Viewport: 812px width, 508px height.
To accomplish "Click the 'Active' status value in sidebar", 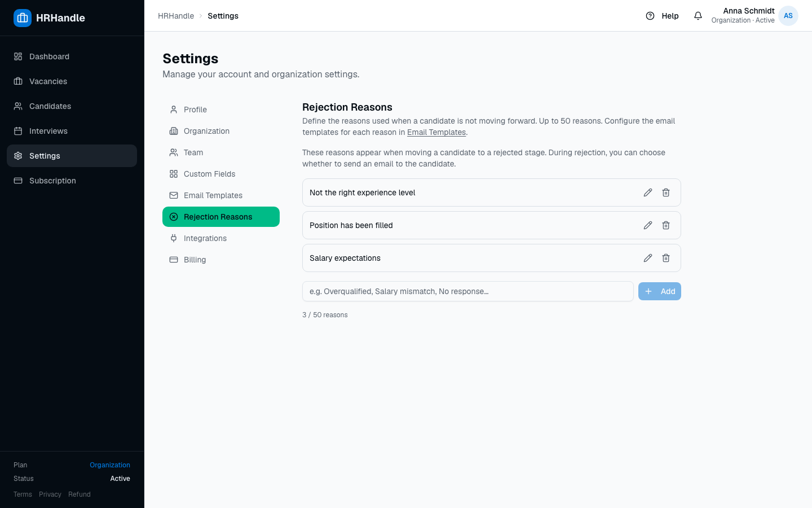I will tap(120, 479).
